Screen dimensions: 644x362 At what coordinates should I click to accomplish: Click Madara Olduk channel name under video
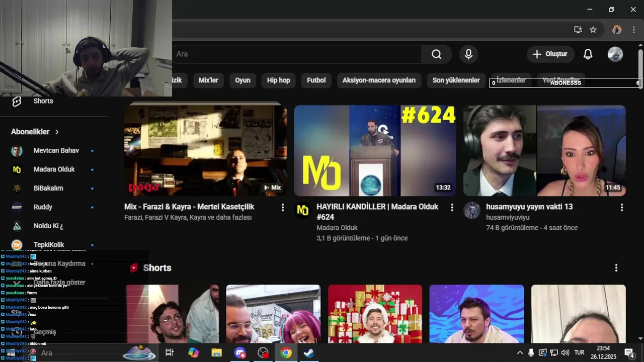click(337, 228)
